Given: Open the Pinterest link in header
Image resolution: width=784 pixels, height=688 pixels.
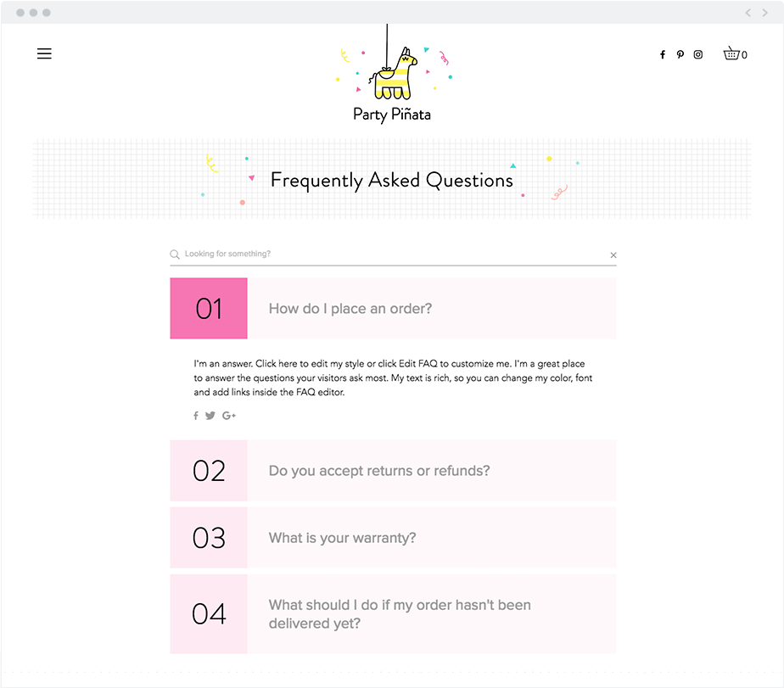Looking at the screenshot, I should [x=680, y=54].
